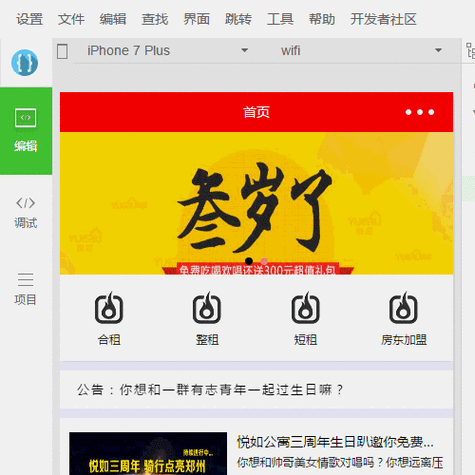The width and height of the screenshot is (475, 475).
Task: Open the 文件 menu
Action: (71, 19)
